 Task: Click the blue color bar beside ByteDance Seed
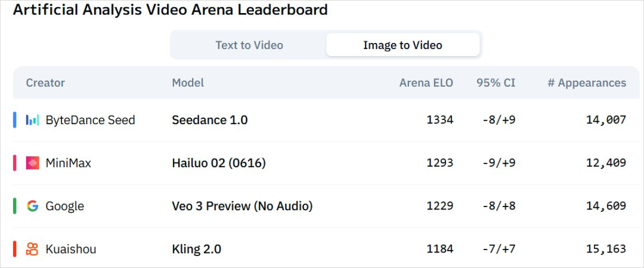pos(15,120)
